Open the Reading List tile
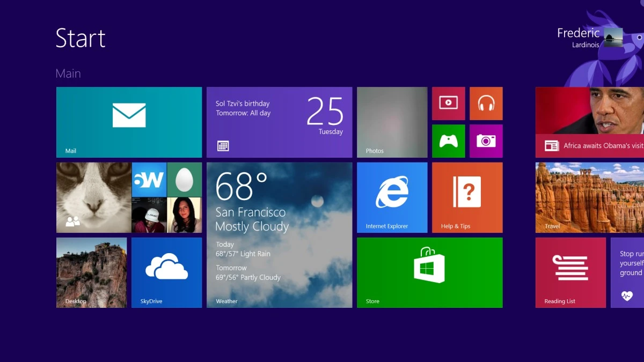Image resolution: width=644 pixels, height=362 pixels. coord(570,272)
